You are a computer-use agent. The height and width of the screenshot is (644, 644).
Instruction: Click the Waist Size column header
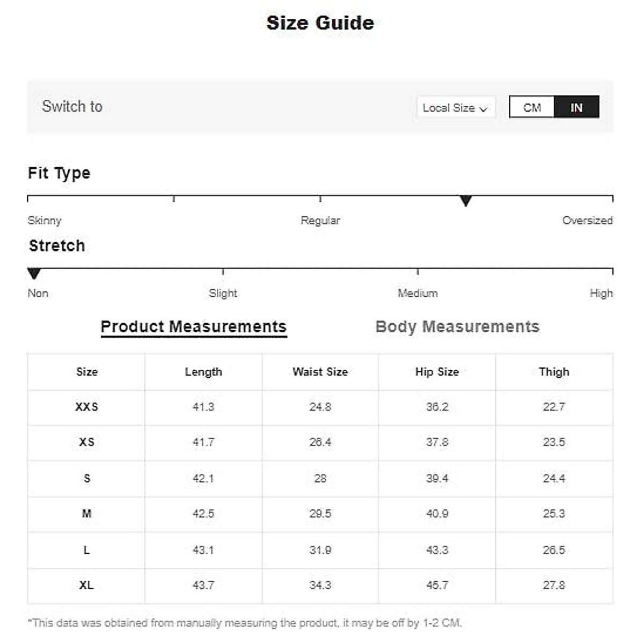[320, 372]
